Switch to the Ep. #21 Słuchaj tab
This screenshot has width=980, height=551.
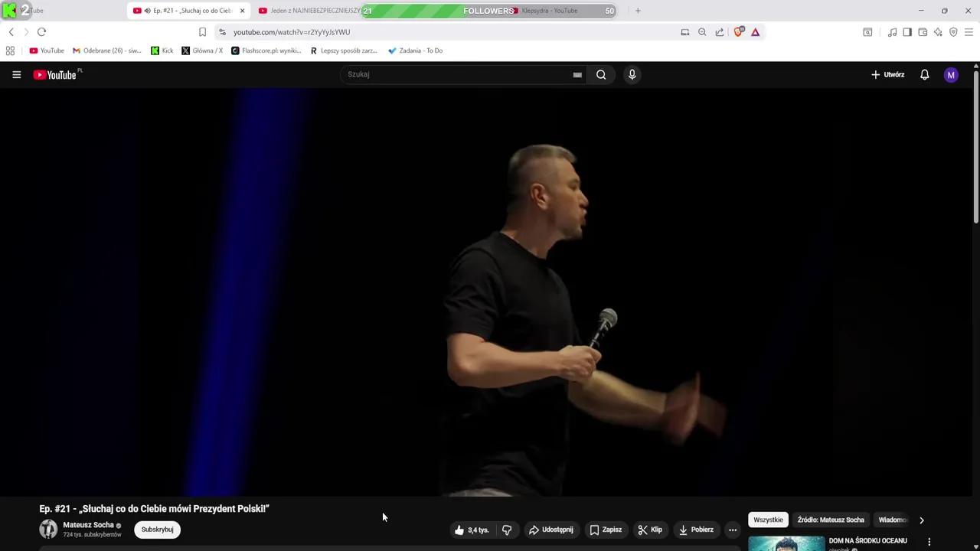point(188,11)
